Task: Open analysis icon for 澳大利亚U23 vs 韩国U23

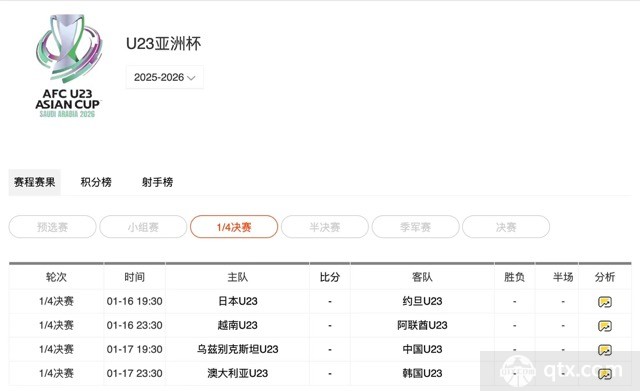Action: [604, 374]
